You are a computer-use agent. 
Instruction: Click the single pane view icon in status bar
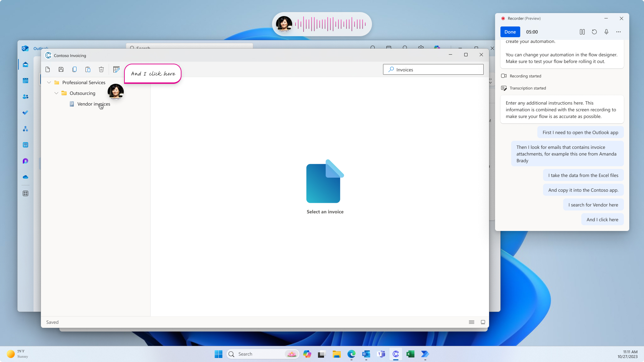pos(483,322)
